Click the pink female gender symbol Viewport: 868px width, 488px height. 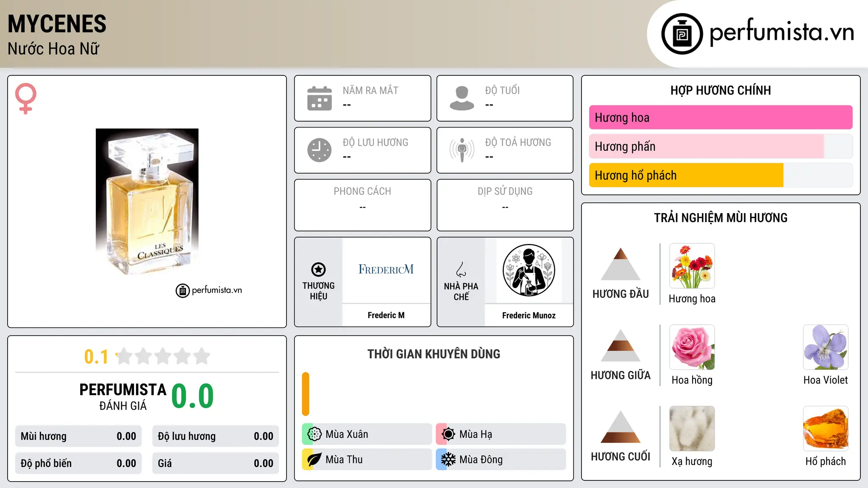(x=25, y=99)
